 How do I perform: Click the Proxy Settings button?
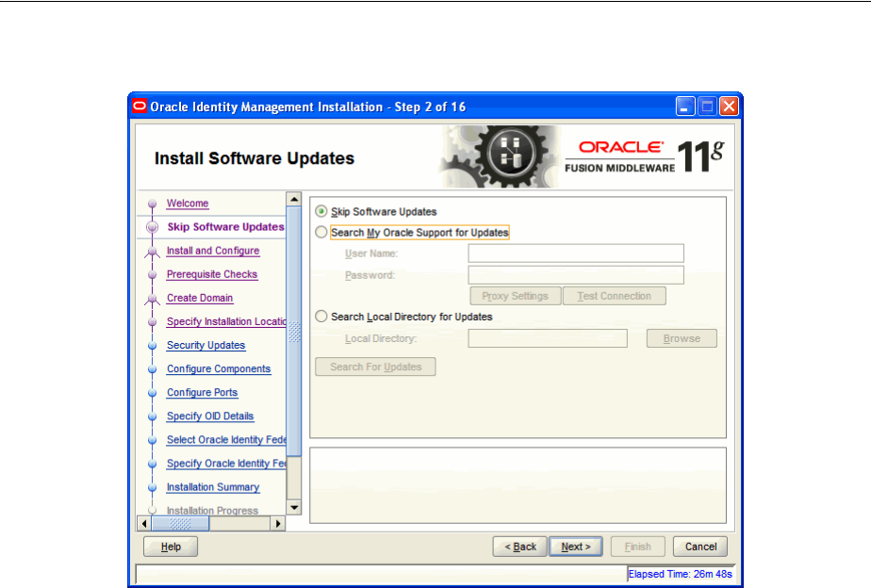[515, 296]
